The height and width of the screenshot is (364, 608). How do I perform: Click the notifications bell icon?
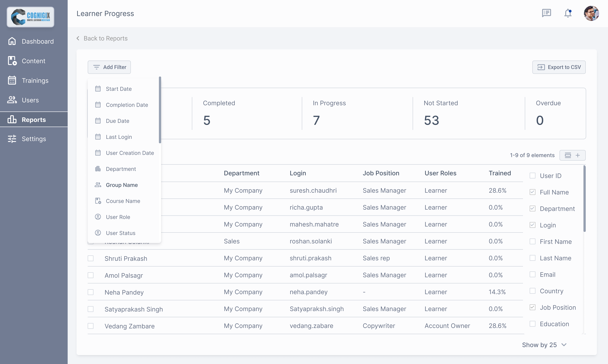pos(568,13)
